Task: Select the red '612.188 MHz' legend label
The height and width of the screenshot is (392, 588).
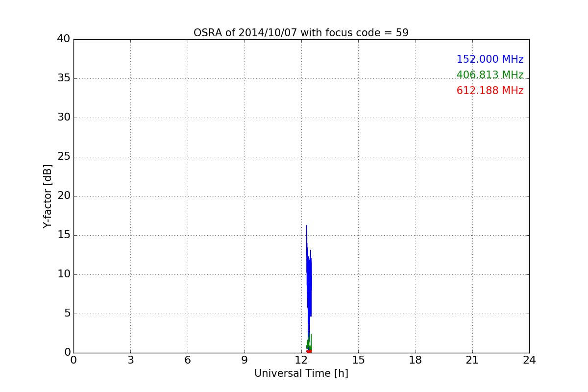Action: coord(490,91)
